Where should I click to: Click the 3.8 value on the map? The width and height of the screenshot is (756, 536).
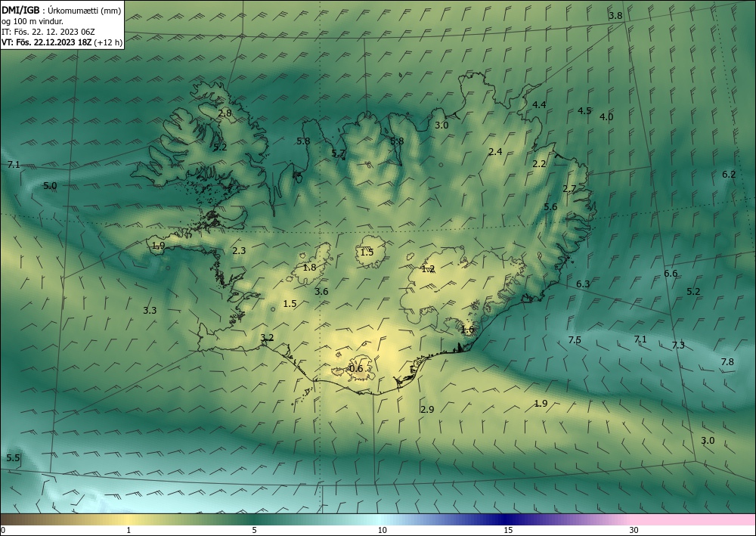click(x=615, y=15)
